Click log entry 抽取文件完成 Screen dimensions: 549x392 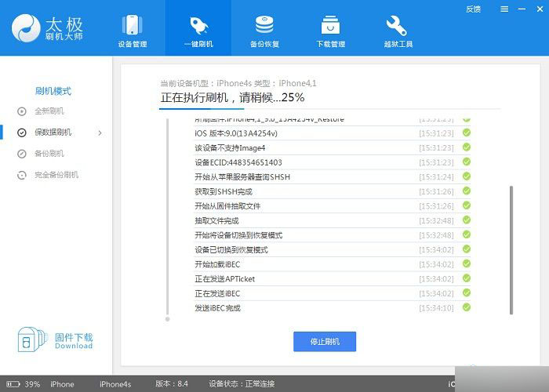pyautogui.click(x=216, y=221)
